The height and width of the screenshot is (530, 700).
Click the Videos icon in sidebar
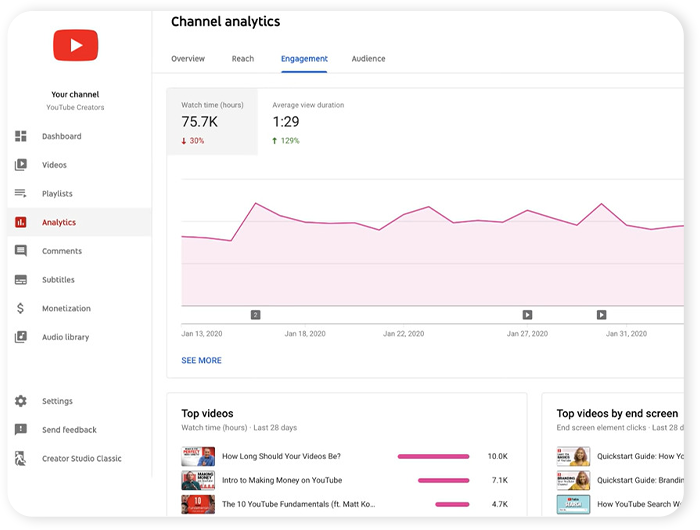point(21,165)
